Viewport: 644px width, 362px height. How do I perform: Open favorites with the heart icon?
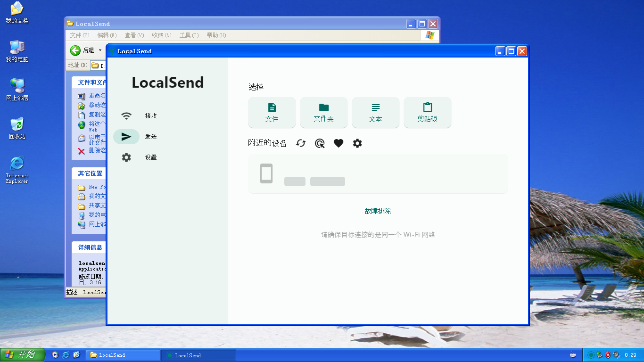point(339,143)
